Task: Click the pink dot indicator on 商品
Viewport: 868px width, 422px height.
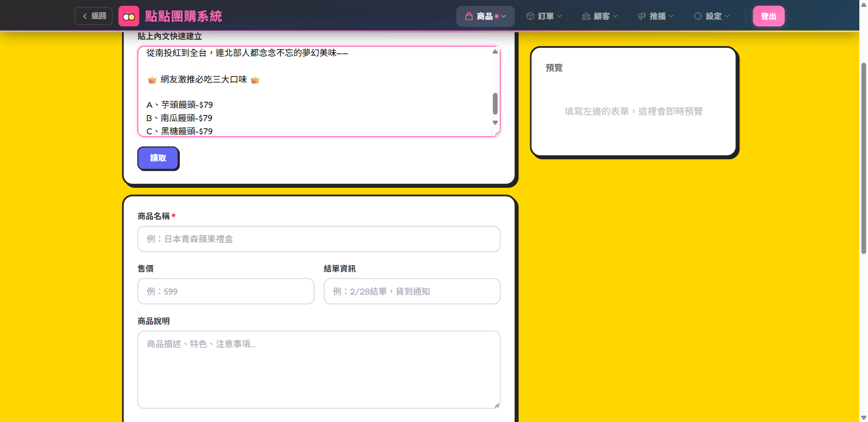Action: pos(497,16)
